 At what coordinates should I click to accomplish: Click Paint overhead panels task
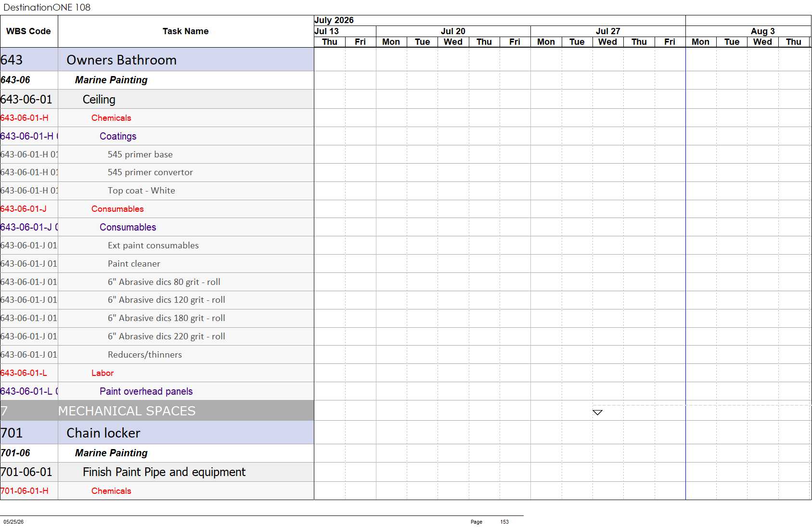[146, 391]
